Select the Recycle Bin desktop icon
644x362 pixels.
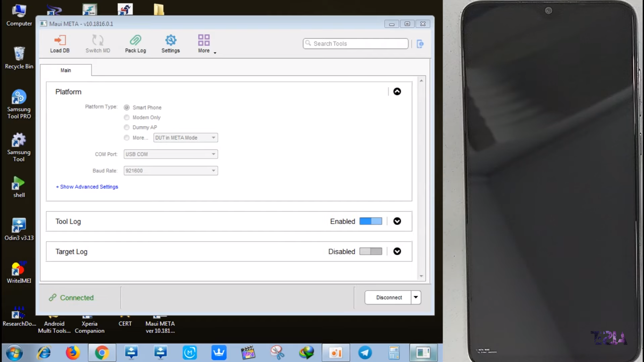click(19, 58)
